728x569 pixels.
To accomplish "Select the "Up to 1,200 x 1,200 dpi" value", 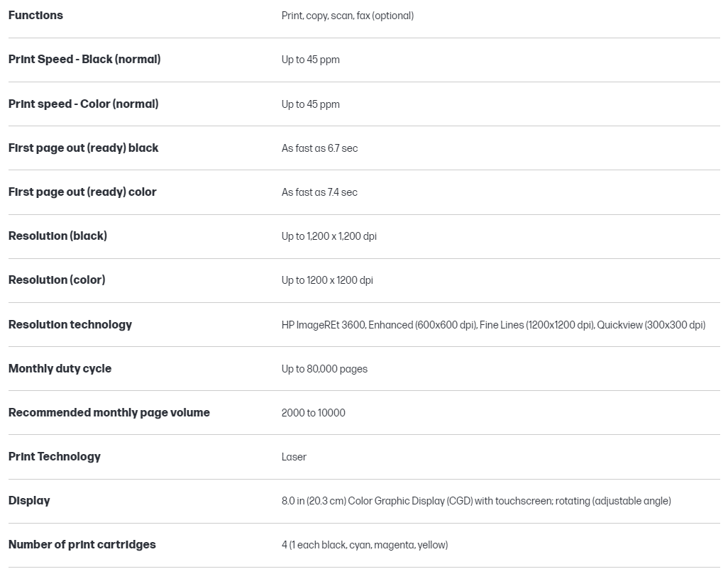I will [329, 236].
